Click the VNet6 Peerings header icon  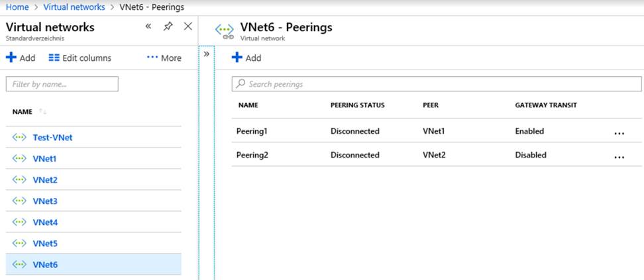(x=225, y=32)
